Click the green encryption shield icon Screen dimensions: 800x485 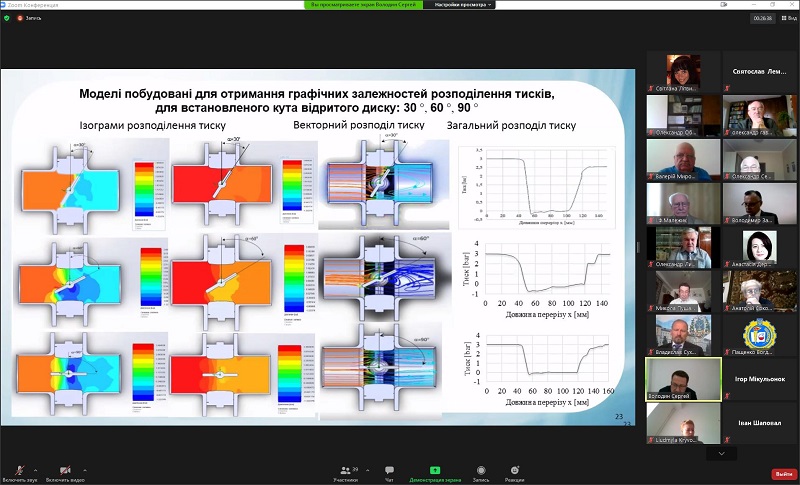[7, 18]
